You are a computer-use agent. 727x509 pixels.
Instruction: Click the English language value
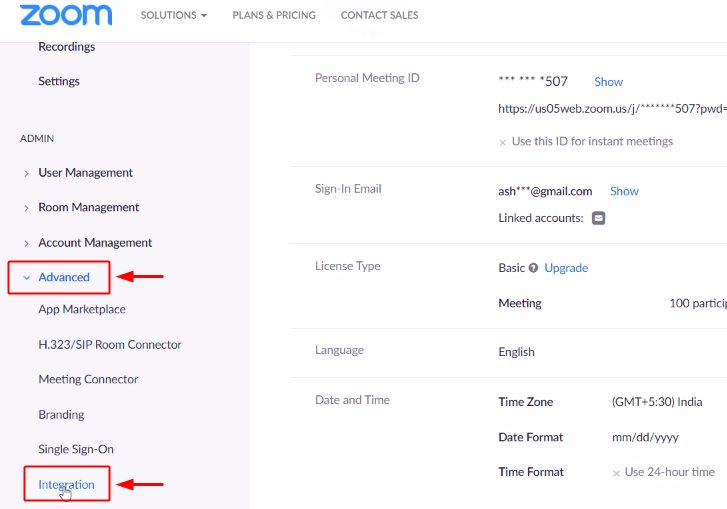click(x=517, y=352)
